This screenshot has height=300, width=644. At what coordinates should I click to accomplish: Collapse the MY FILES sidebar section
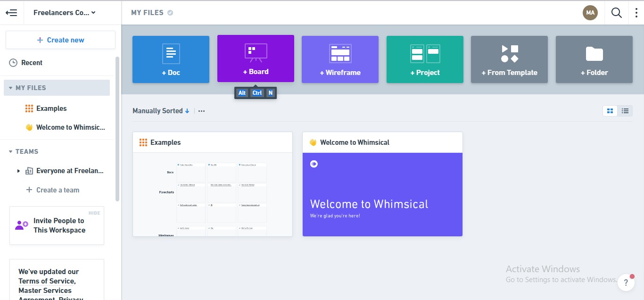11,88
